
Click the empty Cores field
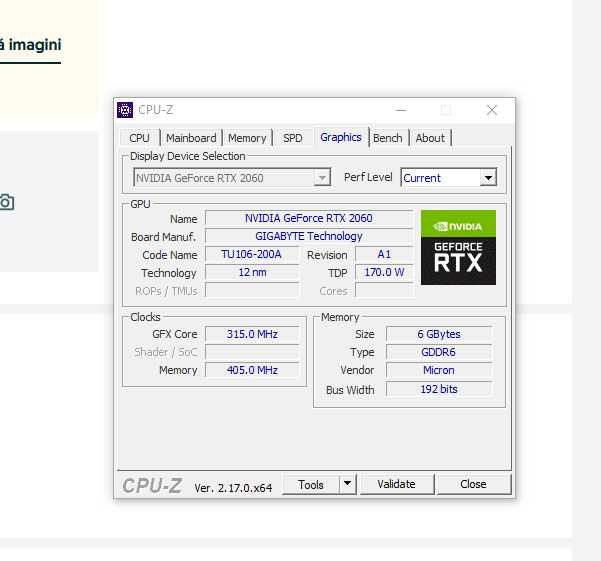click(x=384, y=290)
